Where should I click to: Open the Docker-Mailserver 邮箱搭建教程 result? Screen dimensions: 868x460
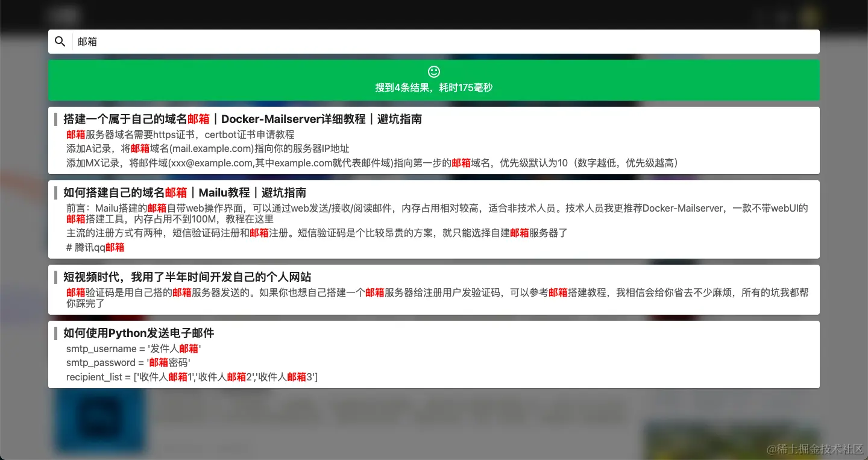pos(243,119)
